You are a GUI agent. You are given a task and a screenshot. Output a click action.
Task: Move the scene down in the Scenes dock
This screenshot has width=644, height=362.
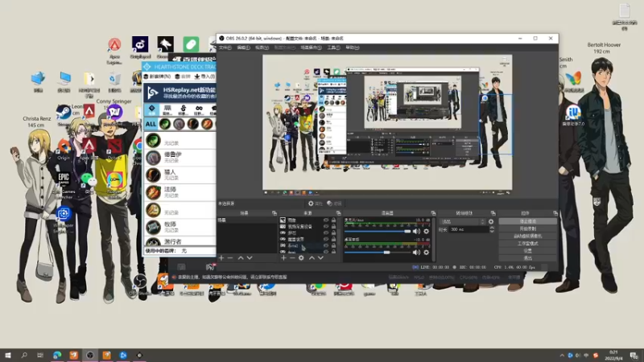point(250,257)
